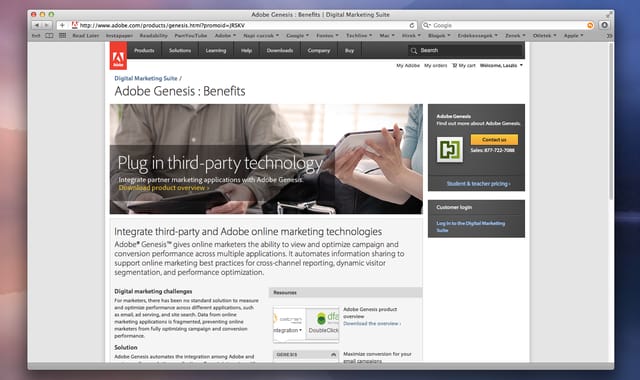Go back with the Safari back arrow
Viewport: 640px width, 380px height.
tap(37, 25)
